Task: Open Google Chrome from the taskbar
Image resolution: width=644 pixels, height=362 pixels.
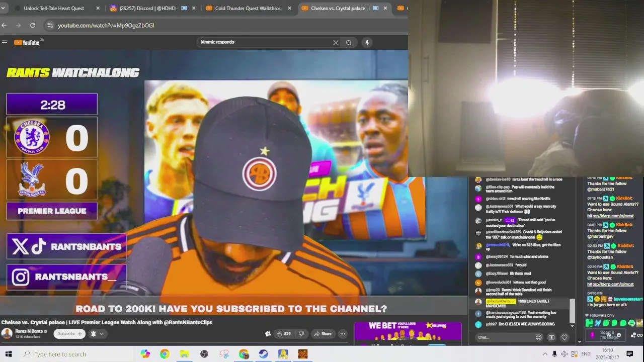Action: (165, 354)
